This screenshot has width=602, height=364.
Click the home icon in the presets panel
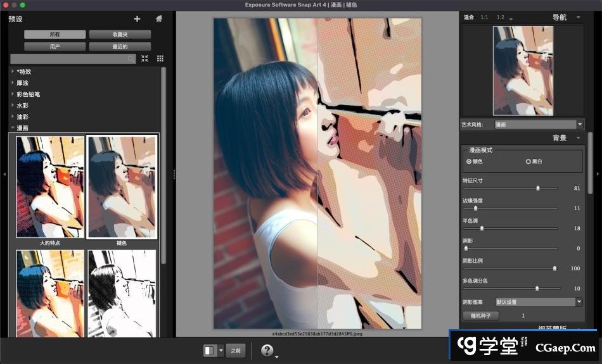(159, 19)
